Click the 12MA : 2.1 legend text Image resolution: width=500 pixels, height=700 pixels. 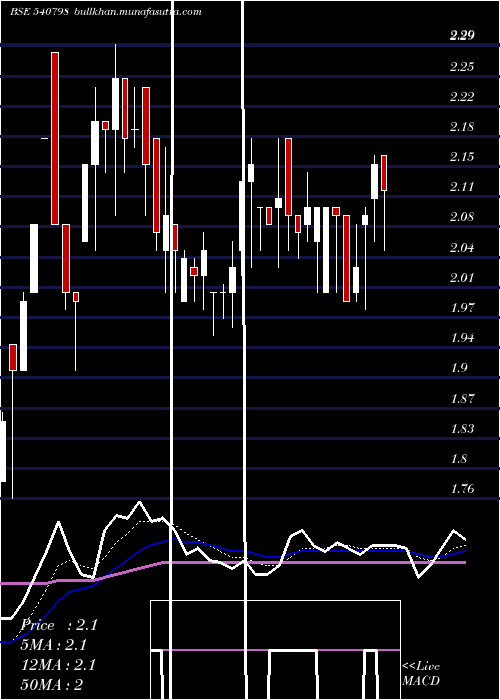pos(58,665)
